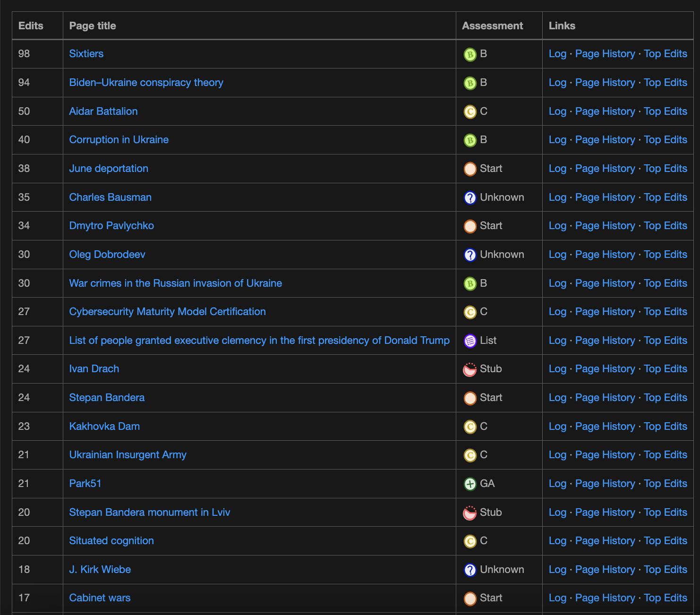Click Start-class icon in Cabinet wars row
This screenshot has height=615, width=700.
click(470, 598)
